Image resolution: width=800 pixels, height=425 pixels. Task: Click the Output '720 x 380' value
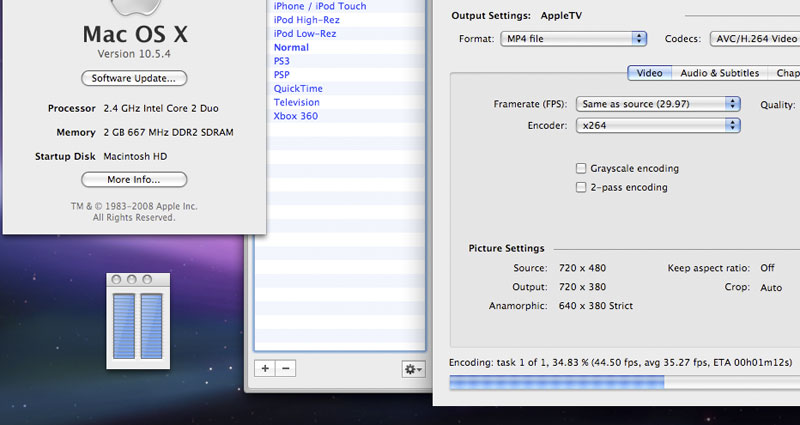(582, 287)
